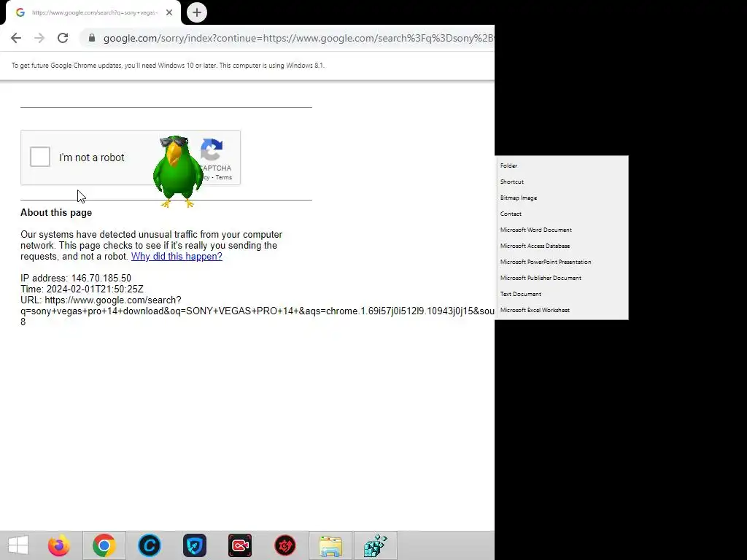Open the cubes app in taskbar
Screen dimensions: 747x560
click(376, 545)
